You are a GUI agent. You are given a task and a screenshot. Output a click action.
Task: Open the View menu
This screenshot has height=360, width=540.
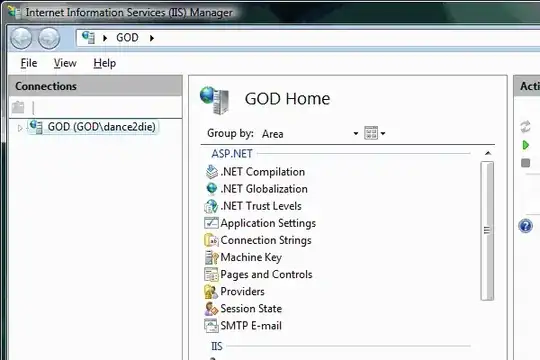click(65, 63)
